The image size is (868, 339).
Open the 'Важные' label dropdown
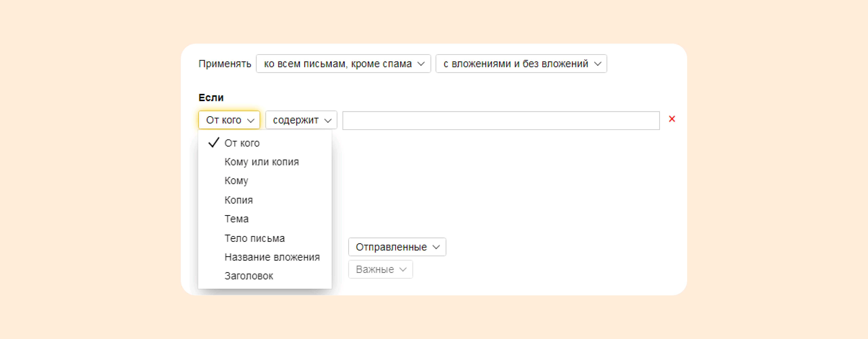(380, 269)
